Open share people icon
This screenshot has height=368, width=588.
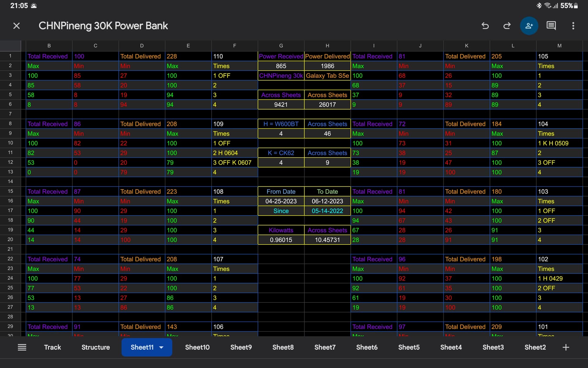(x=529, y=26)
